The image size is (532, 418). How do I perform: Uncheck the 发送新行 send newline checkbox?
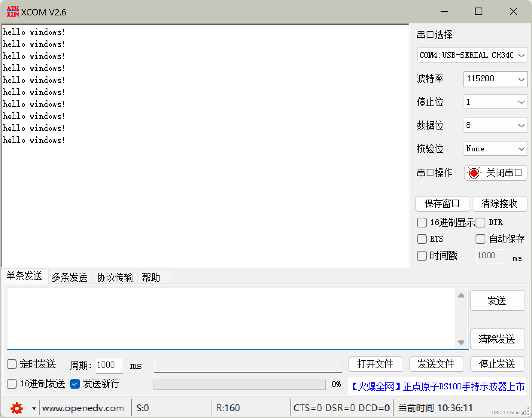pyautogui.click(x=75, y=384)
